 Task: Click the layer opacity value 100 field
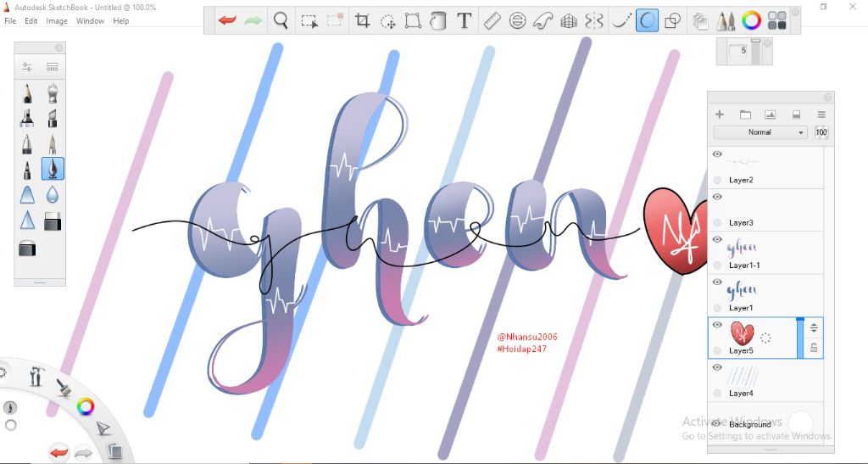821,132
